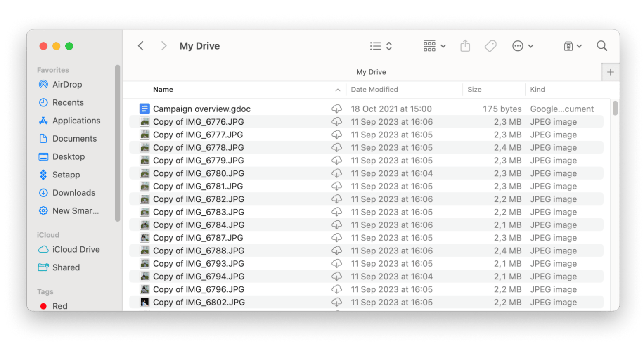Viewport: 644px width, 350px height.
Task: Sort files by Name column header
Action: (x=163, y=90)
